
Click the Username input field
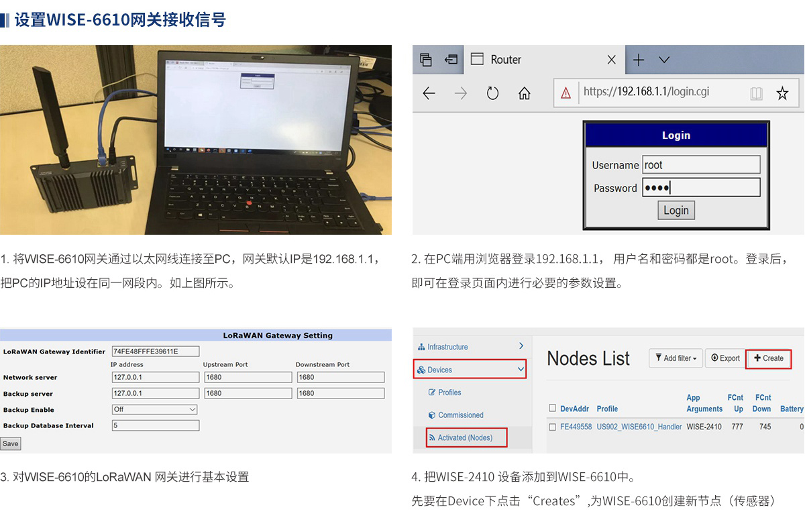coord(701,165)
